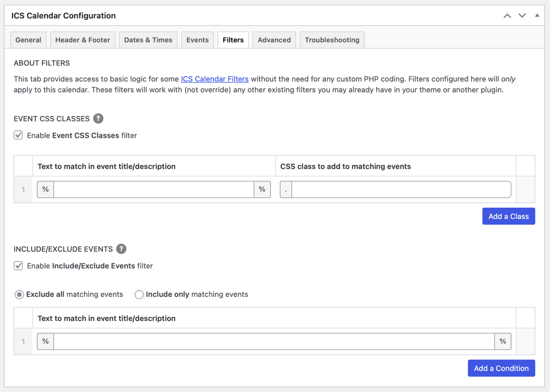
Task: Click the Add a Class button
Action: [509, 216]
